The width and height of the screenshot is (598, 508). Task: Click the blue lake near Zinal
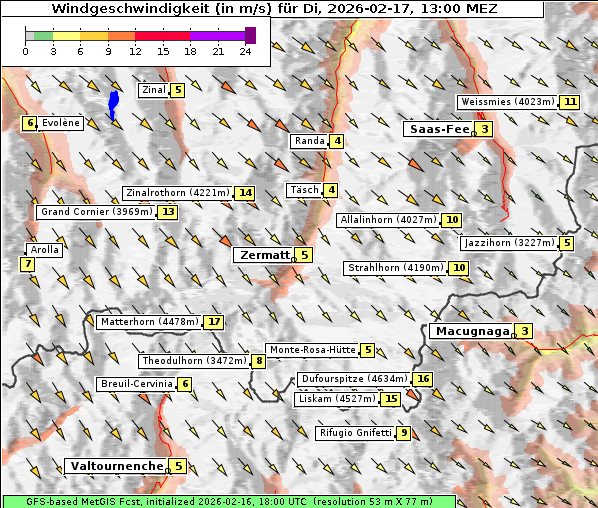(113, 105)
